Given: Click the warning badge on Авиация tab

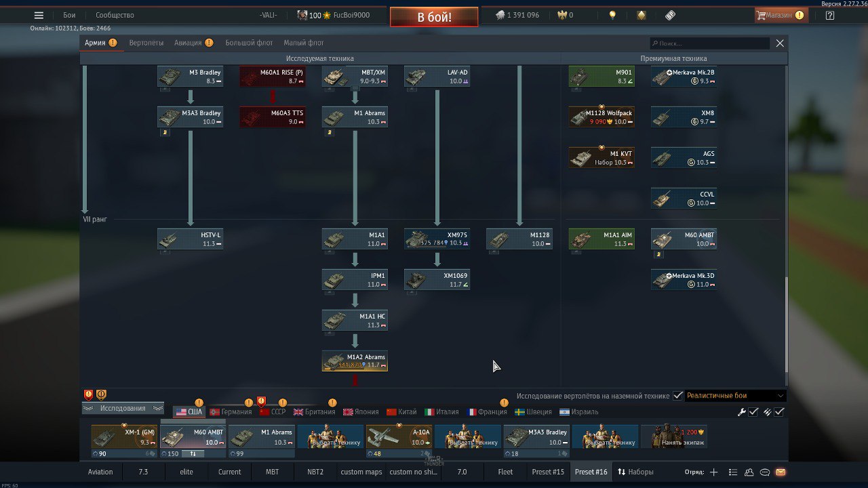Looking at the screenshot, I should (x=209, y=43).
